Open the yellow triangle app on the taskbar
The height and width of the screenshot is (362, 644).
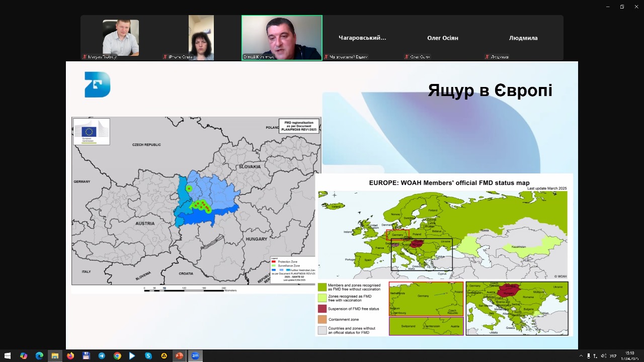(164, 355)
